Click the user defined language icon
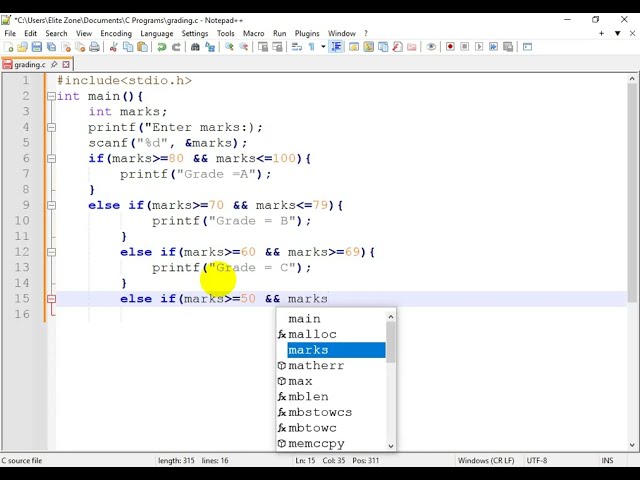 353,47
